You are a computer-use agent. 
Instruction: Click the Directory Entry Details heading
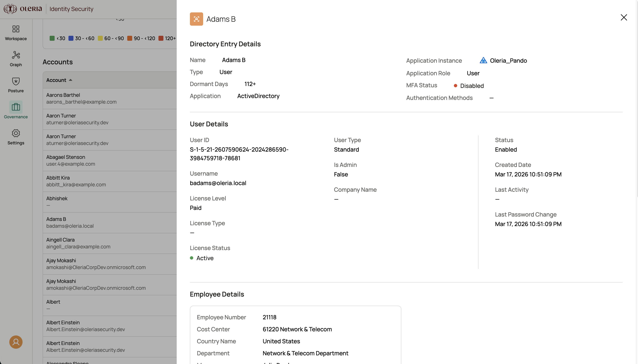pyautogui.click(x=225, y=44)
